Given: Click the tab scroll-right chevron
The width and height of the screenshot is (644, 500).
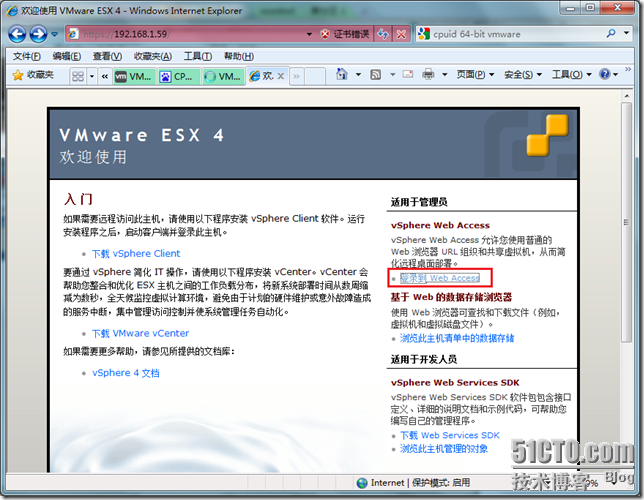Looking at the screenshot, I should 296,76.
